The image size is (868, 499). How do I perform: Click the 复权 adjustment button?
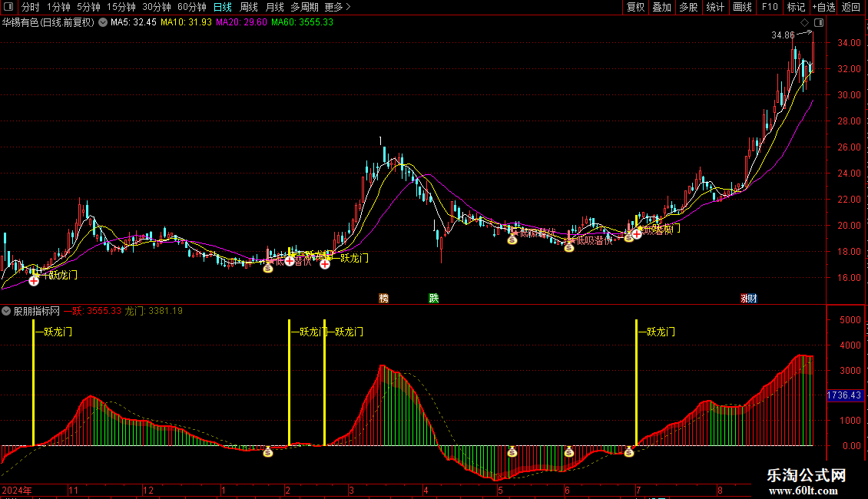tap(635, 7)
